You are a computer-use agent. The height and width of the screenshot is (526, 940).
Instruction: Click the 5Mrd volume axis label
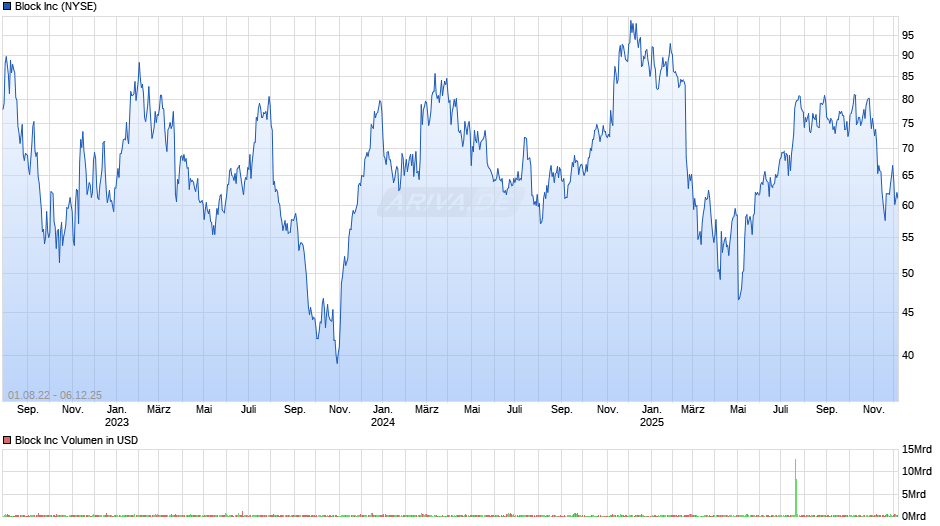tap(914, 494)
